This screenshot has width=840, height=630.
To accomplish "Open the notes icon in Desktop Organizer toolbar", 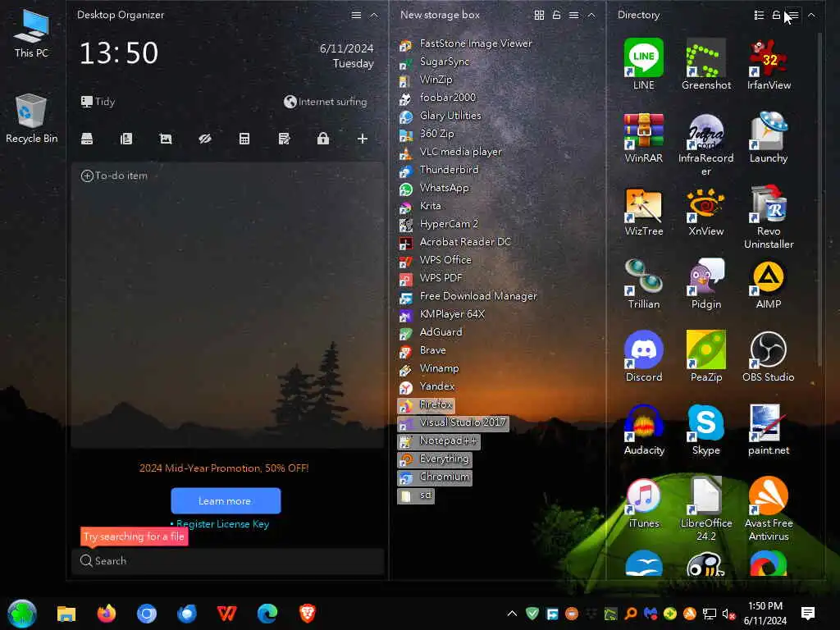I will point(284,139).
